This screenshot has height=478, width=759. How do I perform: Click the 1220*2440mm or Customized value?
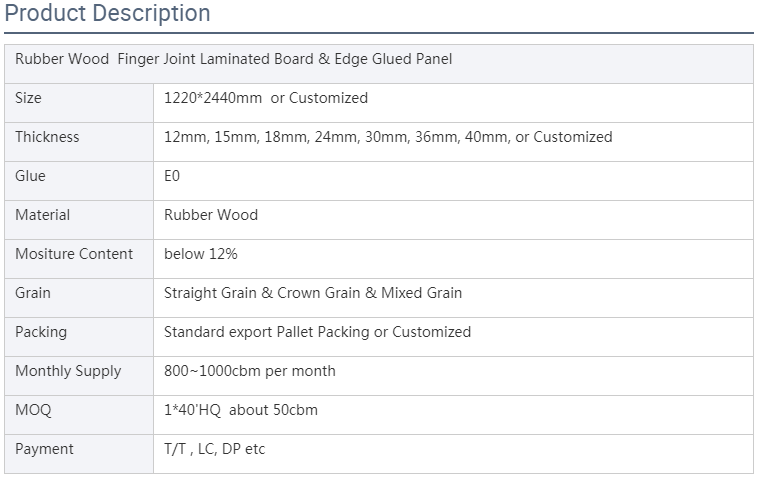click(266, 98)
